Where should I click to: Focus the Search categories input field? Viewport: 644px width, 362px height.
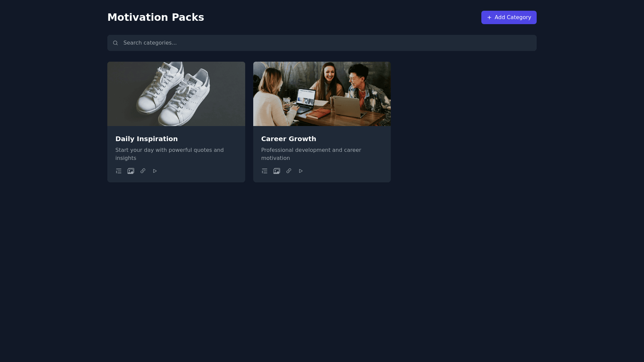322,43
